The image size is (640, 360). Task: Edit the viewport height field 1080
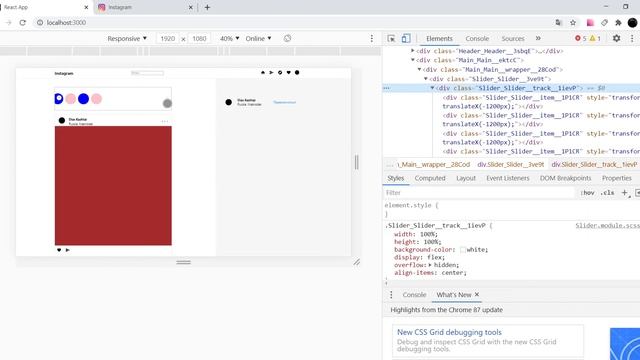point(200,38)
